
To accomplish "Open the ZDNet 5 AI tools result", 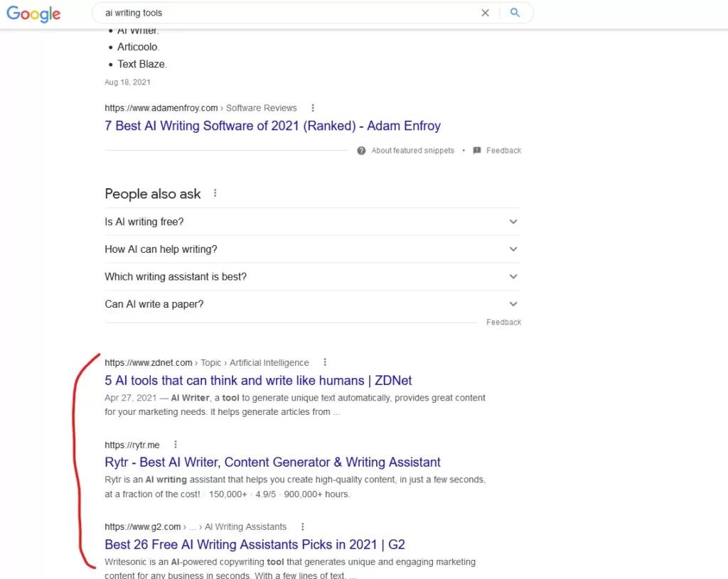I will [258, 380].
